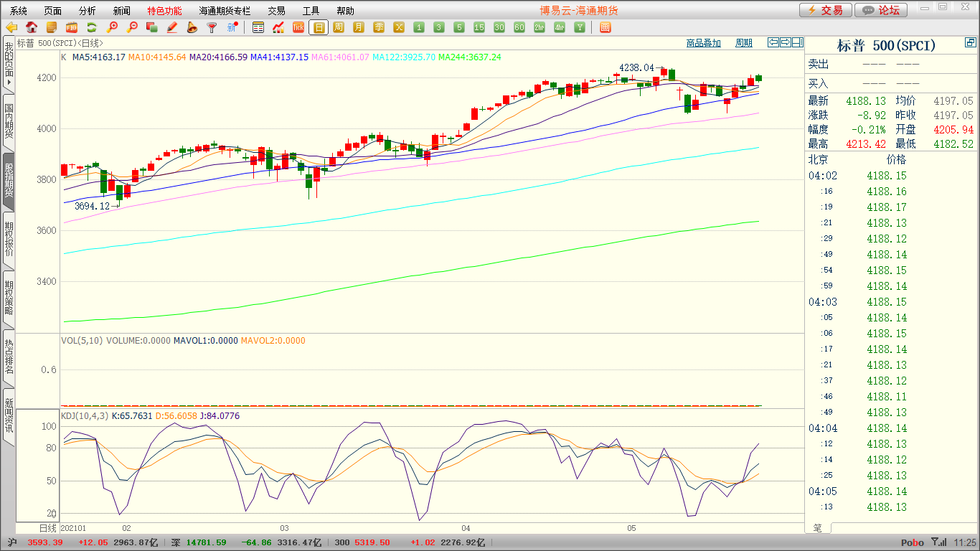Select the 60-minute period button
Viewport: 980px width, 551px height.
click(519, 27)
